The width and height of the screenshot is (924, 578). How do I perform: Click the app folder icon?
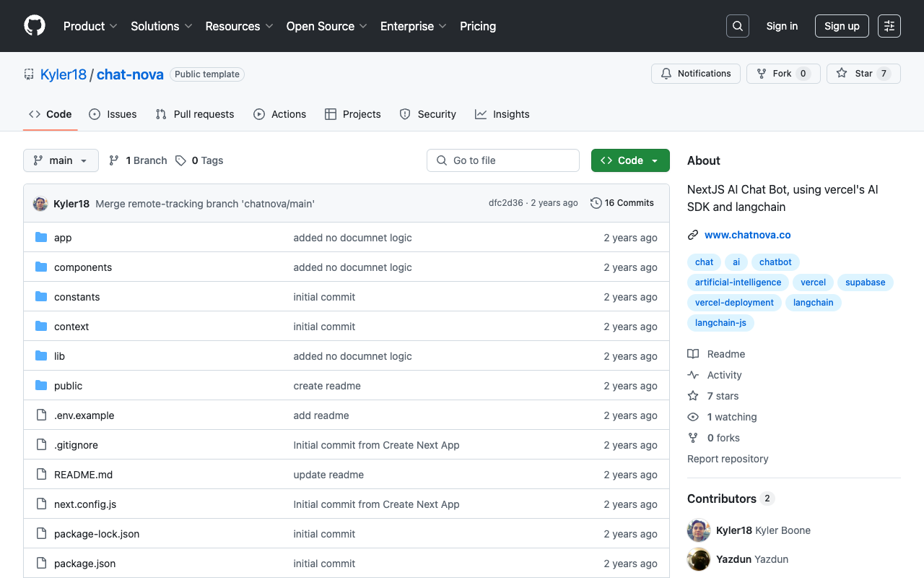click(41, 238)
